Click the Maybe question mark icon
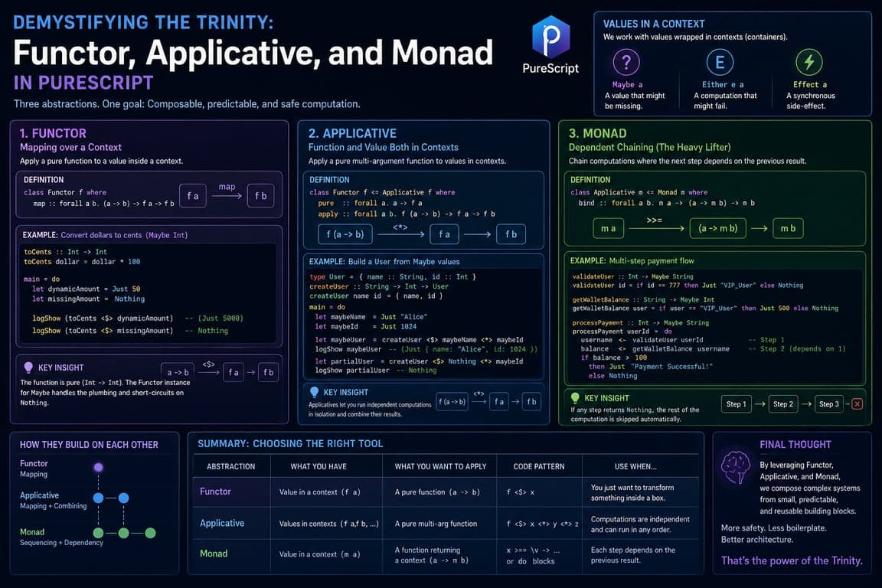This screenshot has width=882, height=588. pyautogui.click(x=626, y=62)
